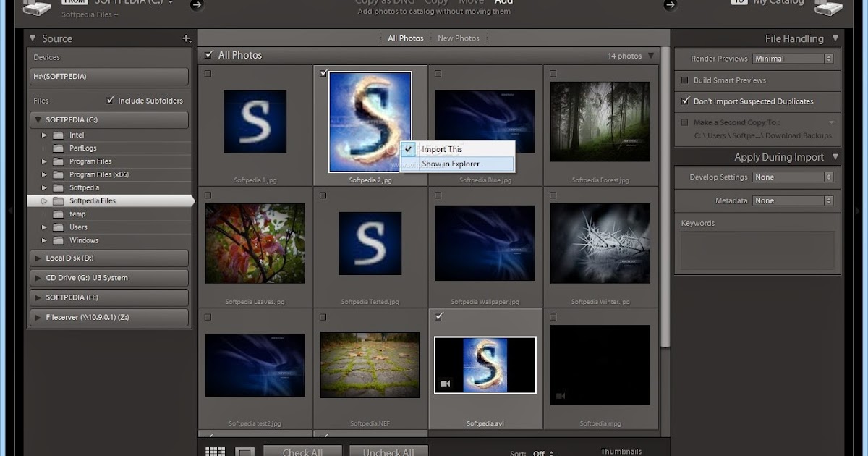Collapse the SOFTPEDIA (C:) volume

[x=38, y=119]
